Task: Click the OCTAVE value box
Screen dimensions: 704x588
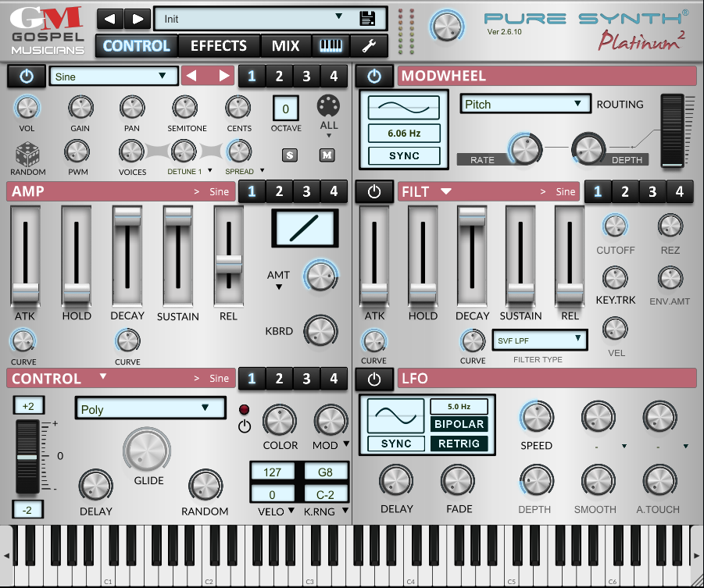Action: (285, 109)
